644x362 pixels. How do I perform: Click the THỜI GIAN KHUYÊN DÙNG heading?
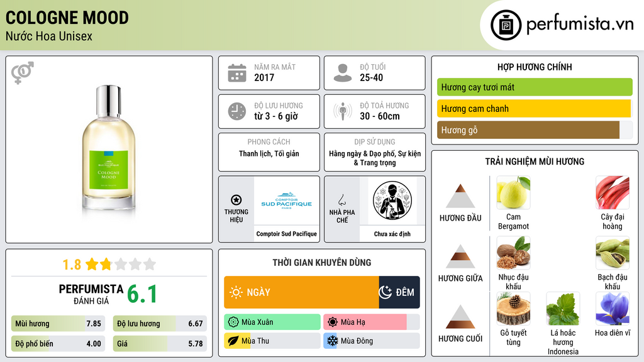click(322, 262)
